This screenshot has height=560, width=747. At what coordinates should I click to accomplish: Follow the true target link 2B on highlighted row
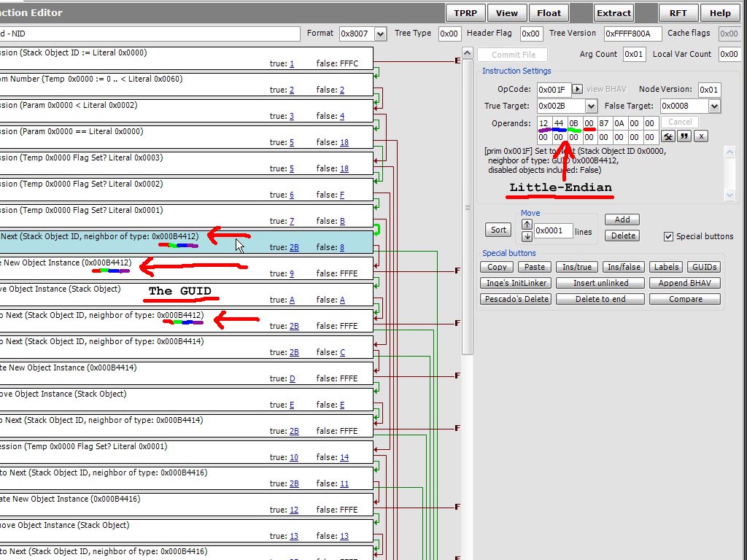294,247
